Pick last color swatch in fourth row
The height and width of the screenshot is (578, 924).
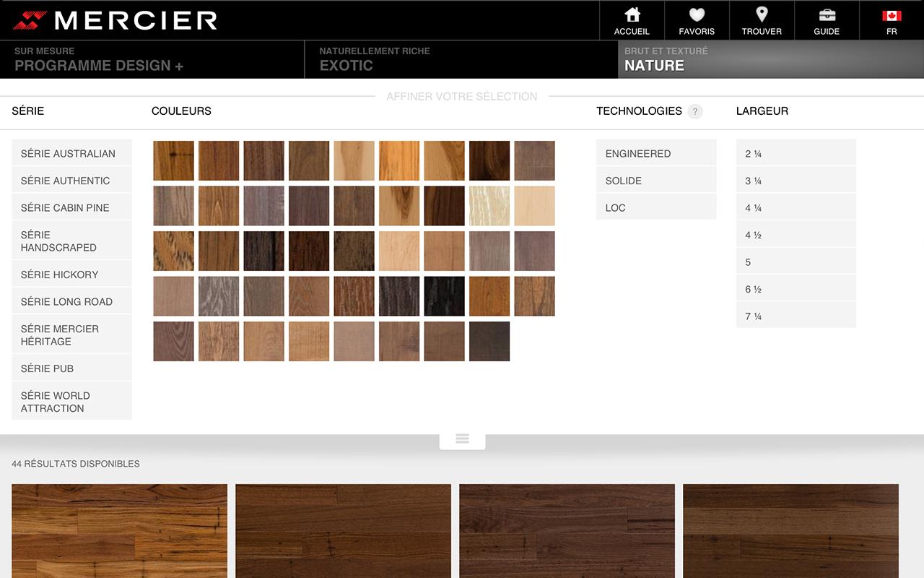(x=535, y=296)
